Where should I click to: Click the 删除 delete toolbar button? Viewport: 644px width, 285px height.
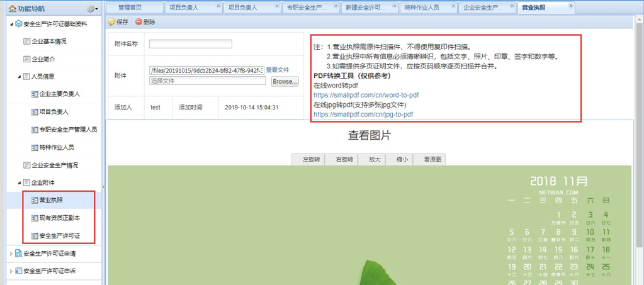[145, 22]
